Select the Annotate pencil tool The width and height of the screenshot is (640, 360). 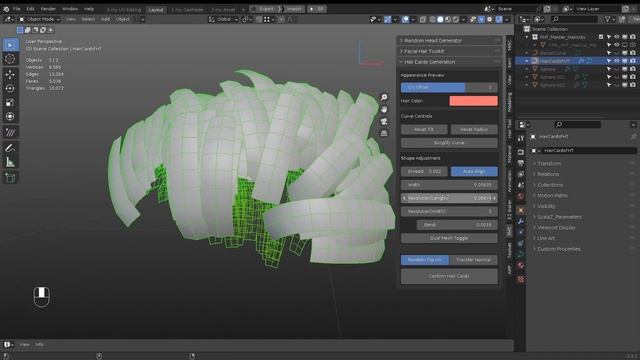10,148
